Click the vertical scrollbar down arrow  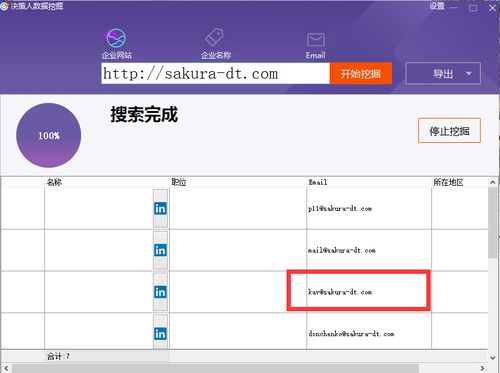(493, 358)
